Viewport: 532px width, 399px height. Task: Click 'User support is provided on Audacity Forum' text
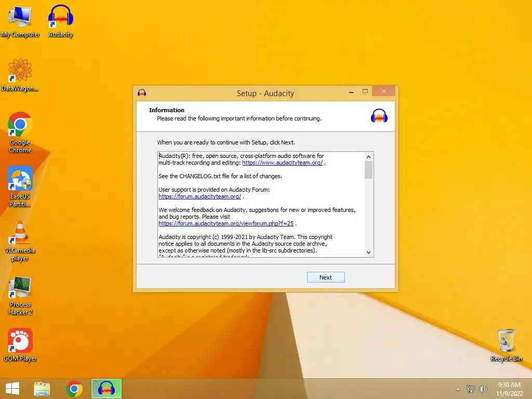point(214,190)
